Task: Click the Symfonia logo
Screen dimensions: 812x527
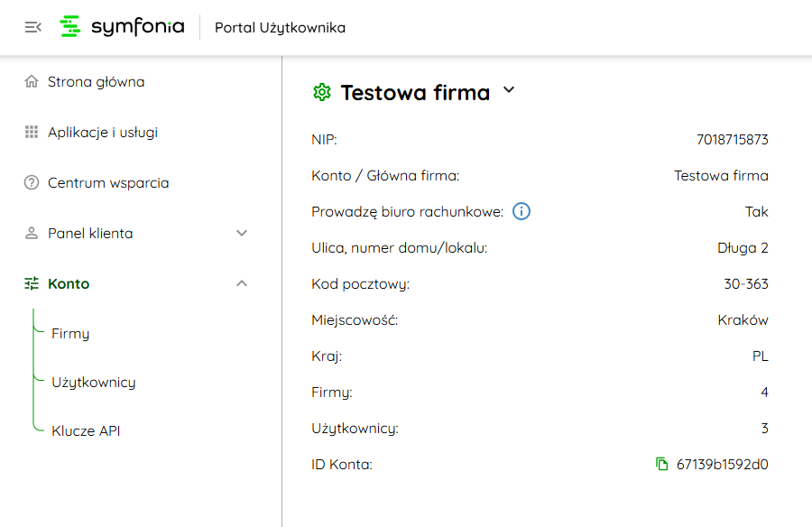Action: pyautogui.click(x=122, y=27)
